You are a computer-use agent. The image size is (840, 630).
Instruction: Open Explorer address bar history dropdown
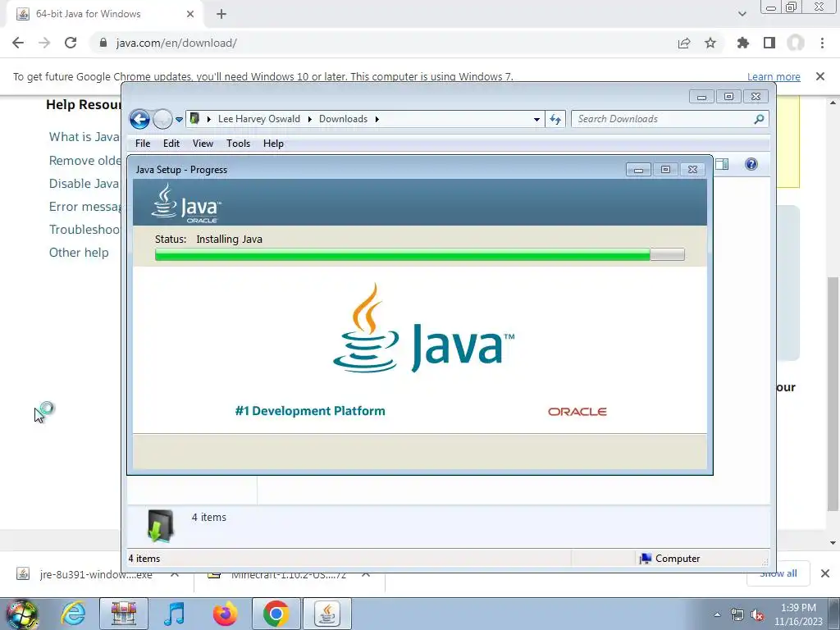536,120
